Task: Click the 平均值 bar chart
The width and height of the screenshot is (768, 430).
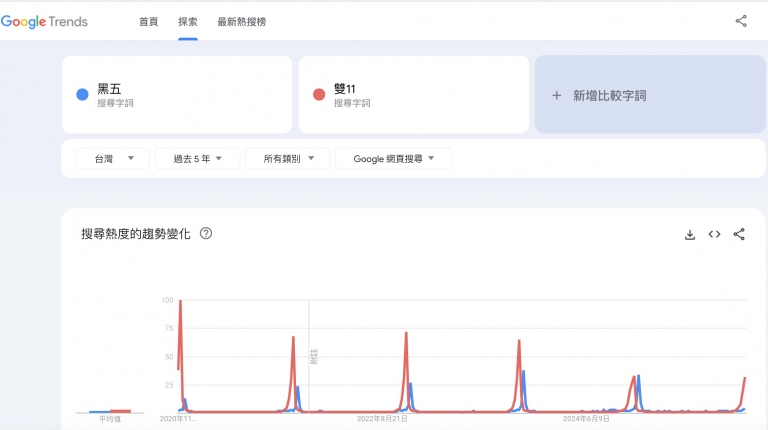Action: pos(110,410)
